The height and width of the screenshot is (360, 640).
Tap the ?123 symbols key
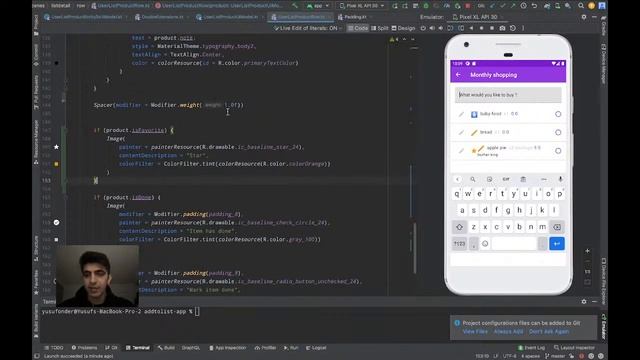[459, 244]
